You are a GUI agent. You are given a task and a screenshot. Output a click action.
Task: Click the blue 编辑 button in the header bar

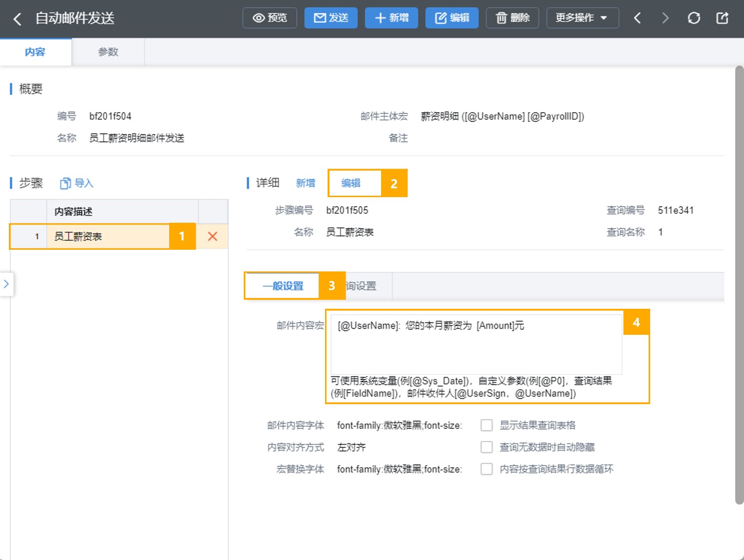(x=452, y=18)
